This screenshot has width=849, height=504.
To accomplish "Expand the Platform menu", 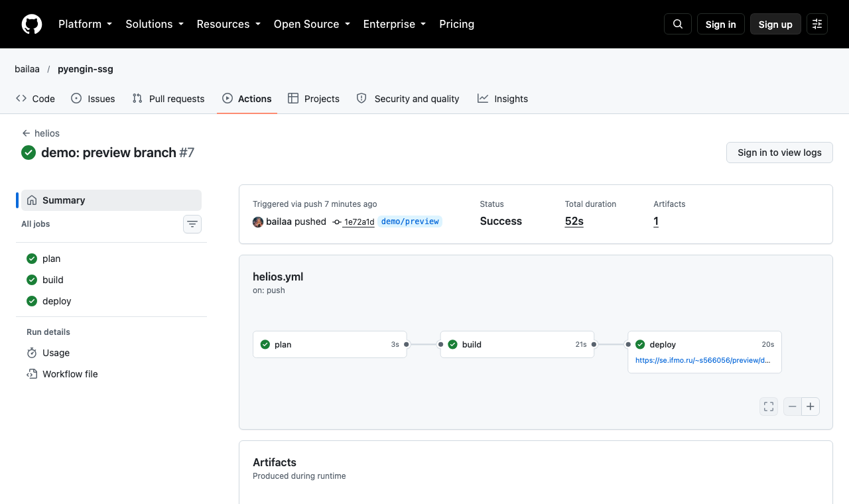I will (x=86, y=24).
